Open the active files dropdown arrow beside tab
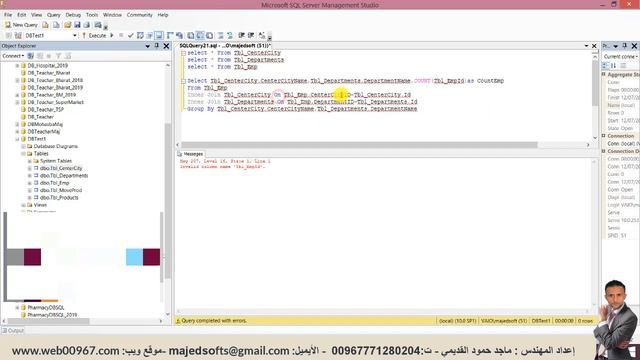640x360 pixels. point(587,46)
